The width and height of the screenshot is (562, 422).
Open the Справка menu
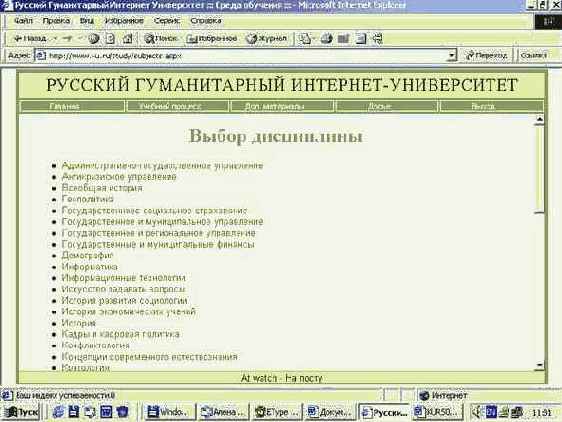click(x=206, y=21)
